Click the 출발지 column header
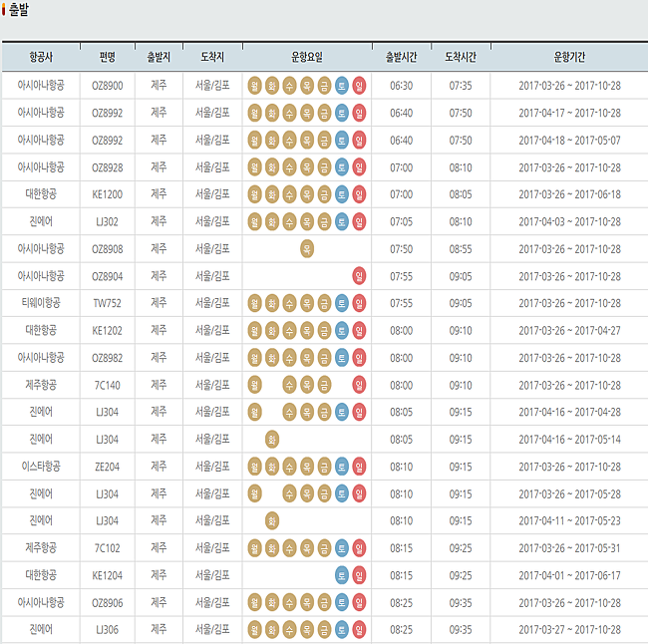 (159, 57)
